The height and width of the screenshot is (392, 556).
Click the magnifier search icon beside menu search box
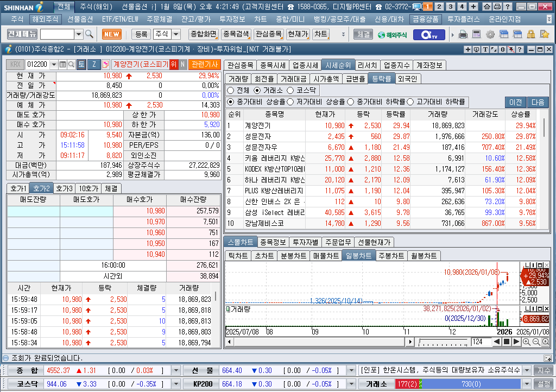(90, 34)
